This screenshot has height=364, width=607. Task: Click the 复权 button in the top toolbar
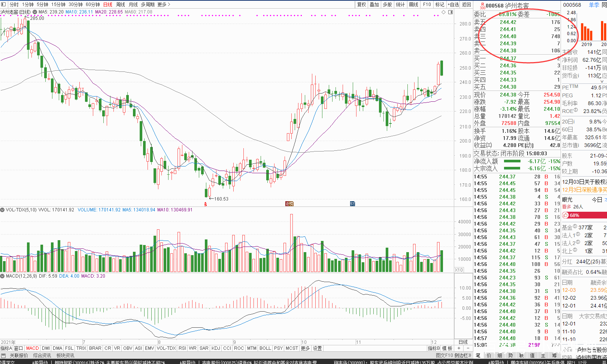click(361, 4)
